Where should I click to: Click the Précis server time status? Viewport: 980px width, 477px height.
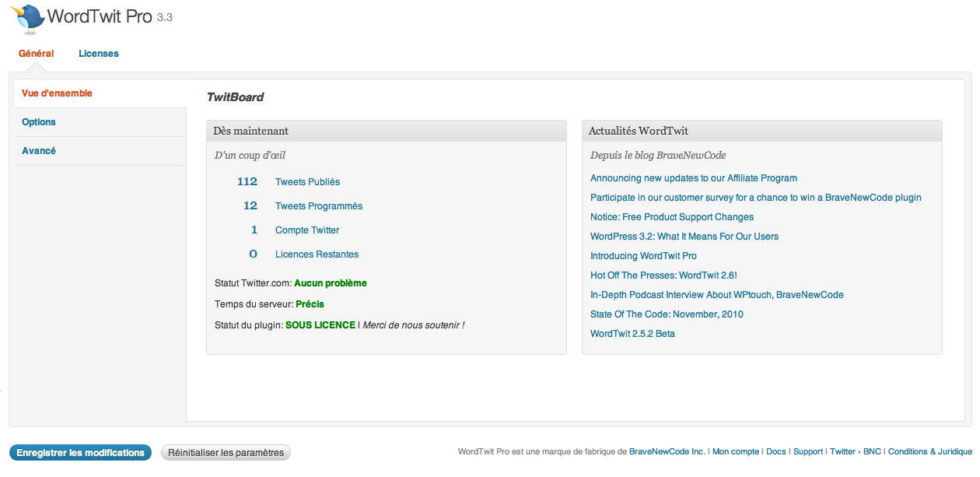click(310, 304)
